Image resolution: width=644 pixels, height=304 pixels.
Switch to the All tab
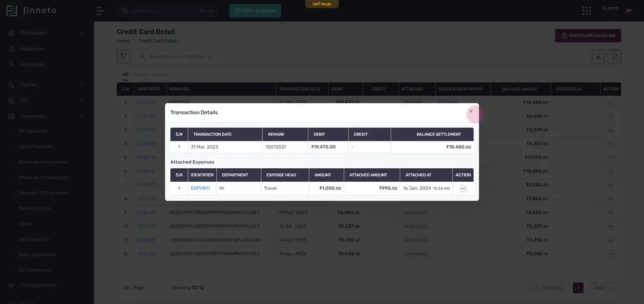pyautogui.click(x=126, y=75)
